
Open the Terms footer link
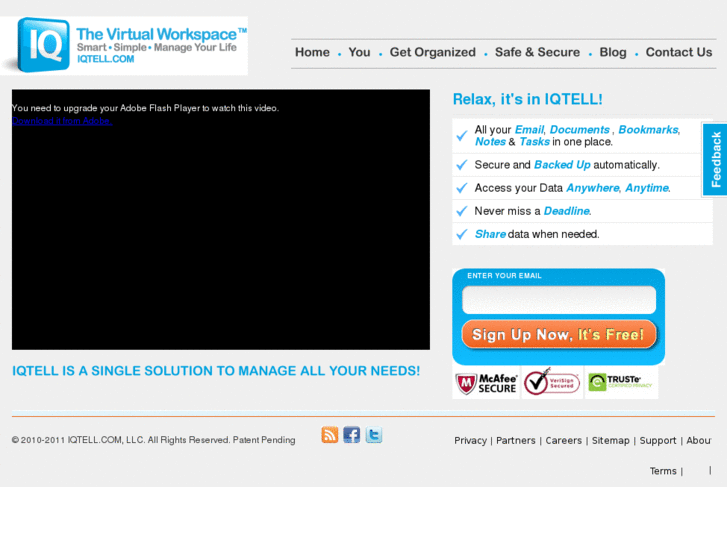[663, 471]
